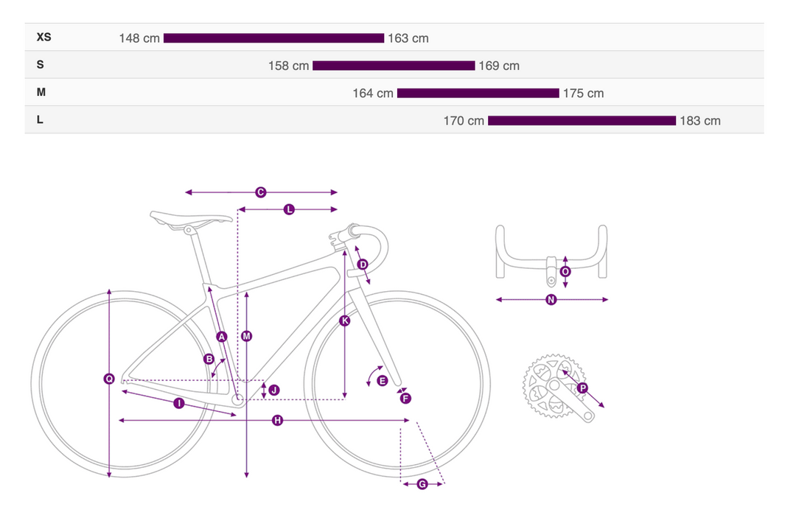Click the purple XS height range bar
796x532 pixels.
[273, 38]
